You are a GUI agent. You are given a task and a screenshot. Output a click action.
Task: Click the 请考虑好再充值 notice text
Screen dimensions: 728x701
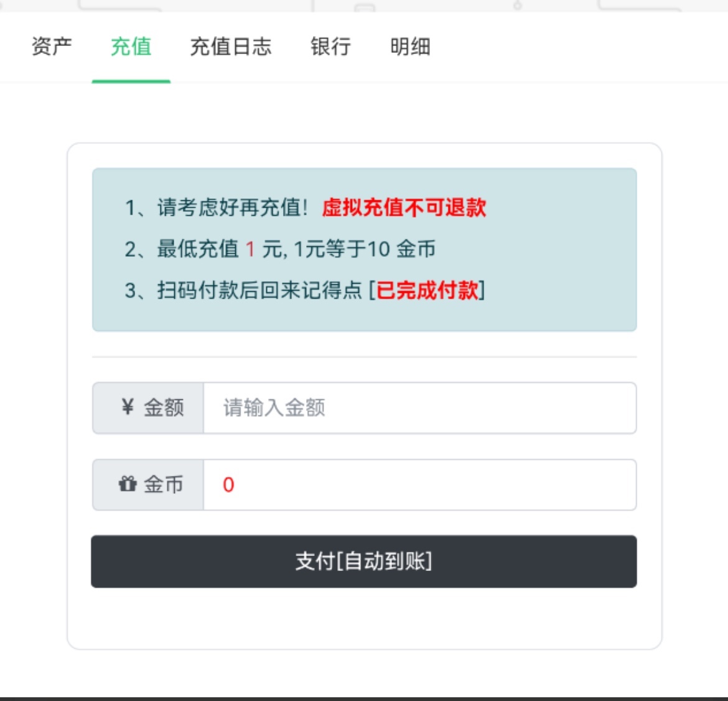(x=231, y=208)
